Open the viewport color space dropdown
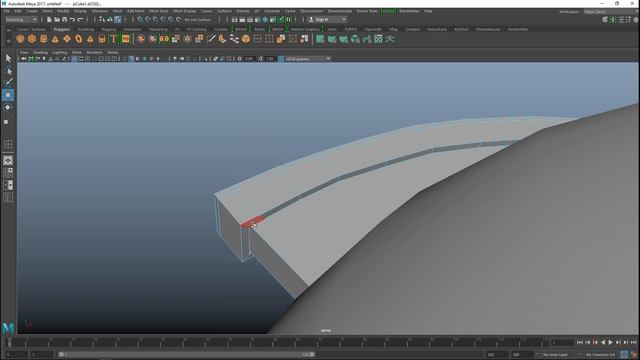Image resolution: width=640 pixels, height=360 pixels. [x=308, y=59]
